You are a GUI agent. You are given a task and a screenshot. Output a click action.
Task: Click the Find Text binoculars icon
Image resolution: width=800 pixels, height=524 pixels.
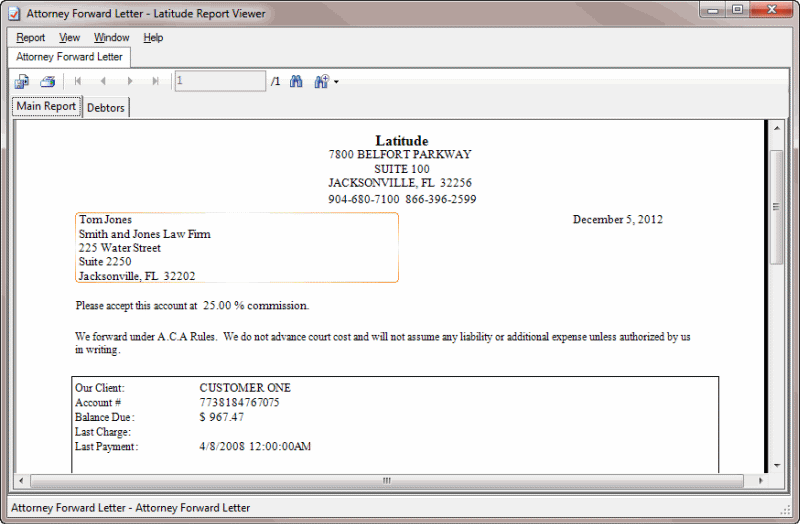pyautogui.click(x=296, y=81)
